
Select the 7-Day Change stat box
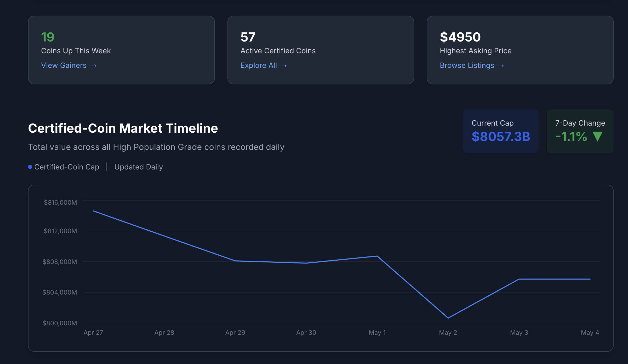tap(580, 131)
